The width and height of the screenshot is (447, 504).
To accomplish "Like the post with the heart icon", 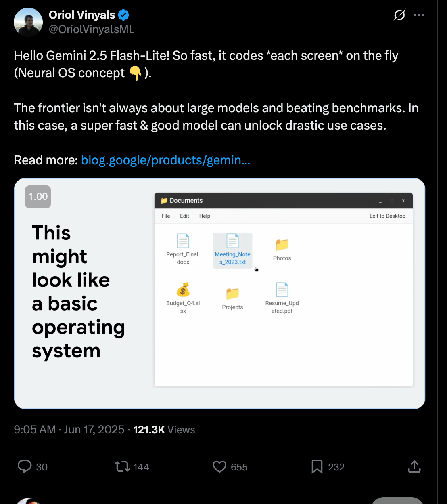I will point(219,467).
